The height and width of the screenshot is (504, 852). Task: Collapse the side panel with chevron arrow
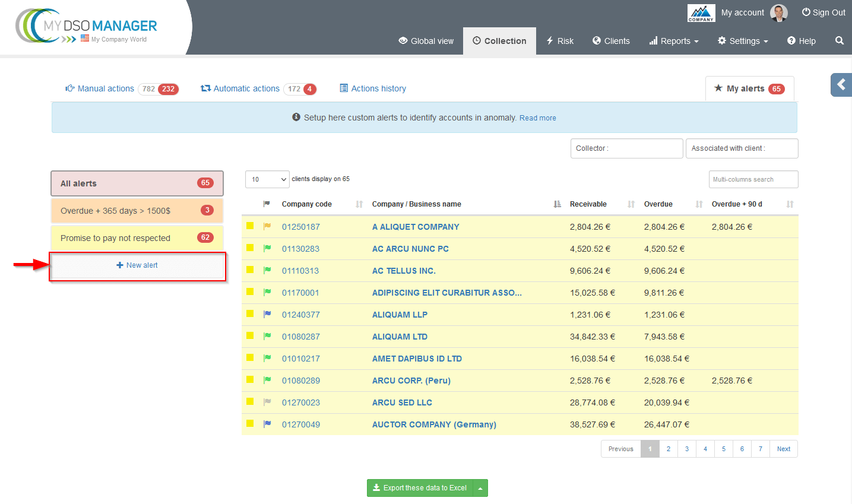[841, 85]
